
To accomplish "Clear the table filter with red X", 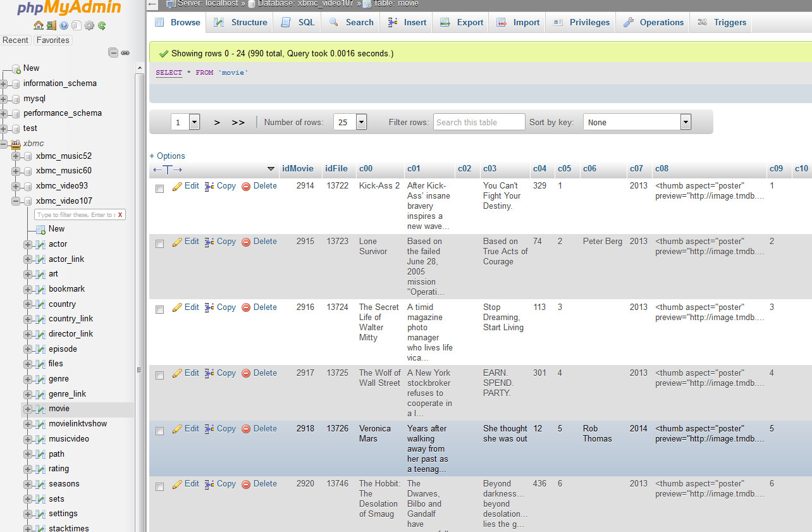I will [x=120, y=215].
